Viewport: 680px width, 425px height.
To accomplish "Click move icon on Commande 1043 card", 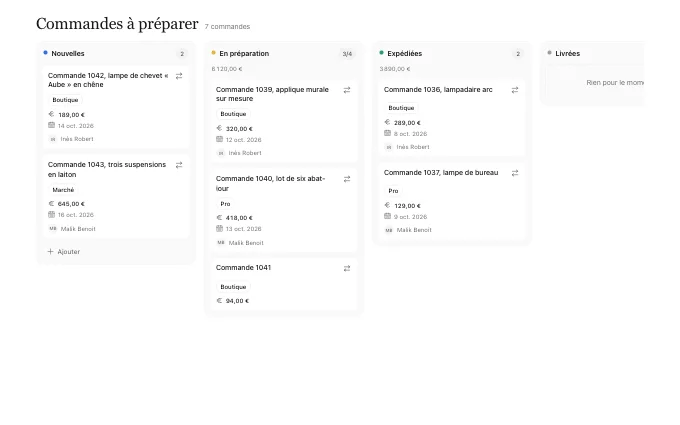I will click(179, 165).
